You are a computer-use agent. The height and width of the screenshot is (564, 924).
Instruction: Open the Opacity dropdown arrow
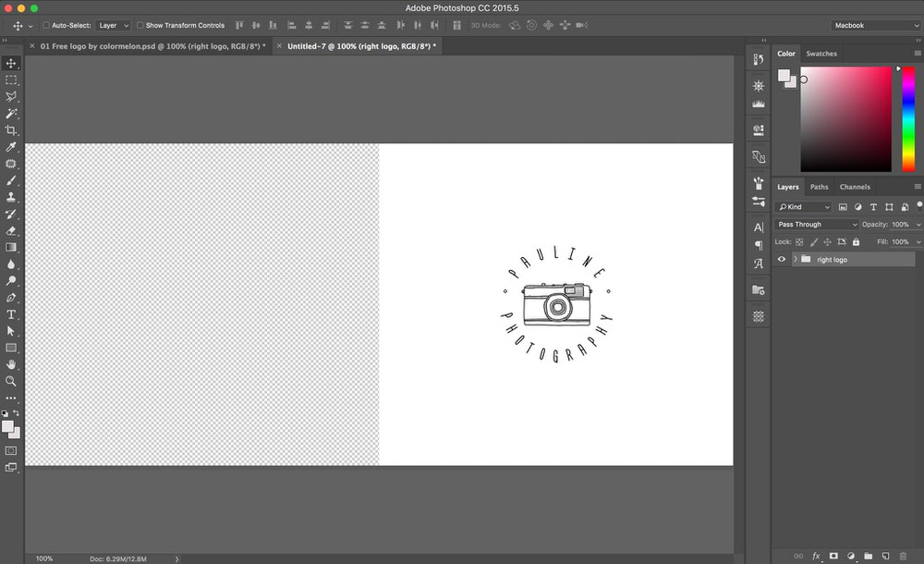pyautogui.click(x=918, y=225)
